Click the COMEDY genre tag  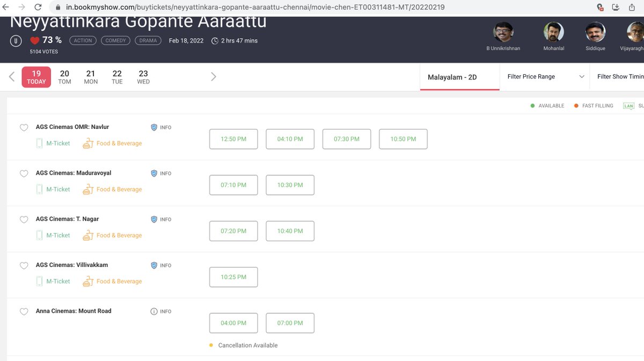click(x=115, y=40)
